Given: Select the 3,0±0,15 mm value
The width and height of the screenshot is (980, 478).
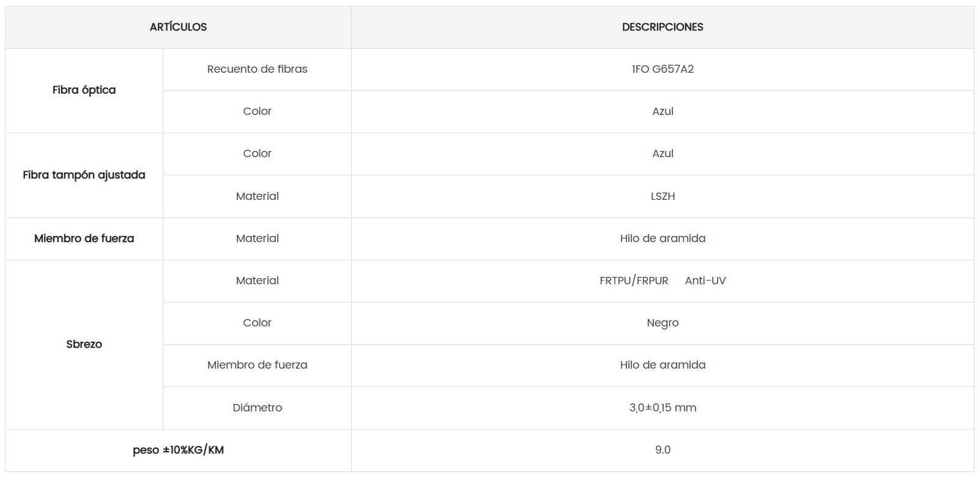Looking at the screenshot, I should pyautogui.click(x=663, y=408).
